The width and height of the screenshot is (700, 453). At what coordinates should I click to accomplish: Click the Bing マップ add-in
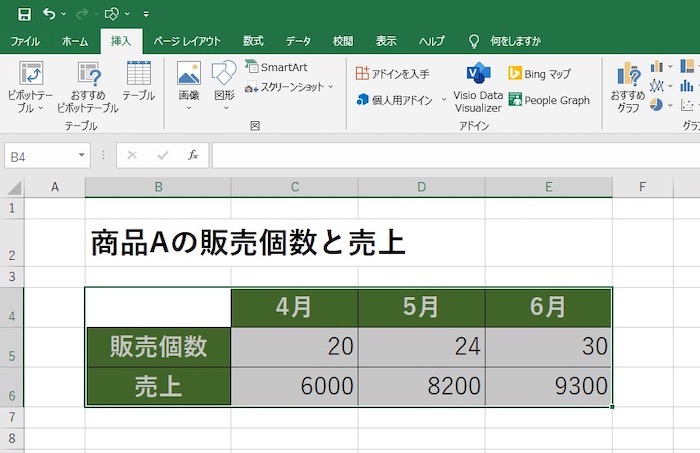tap(539, 73)
